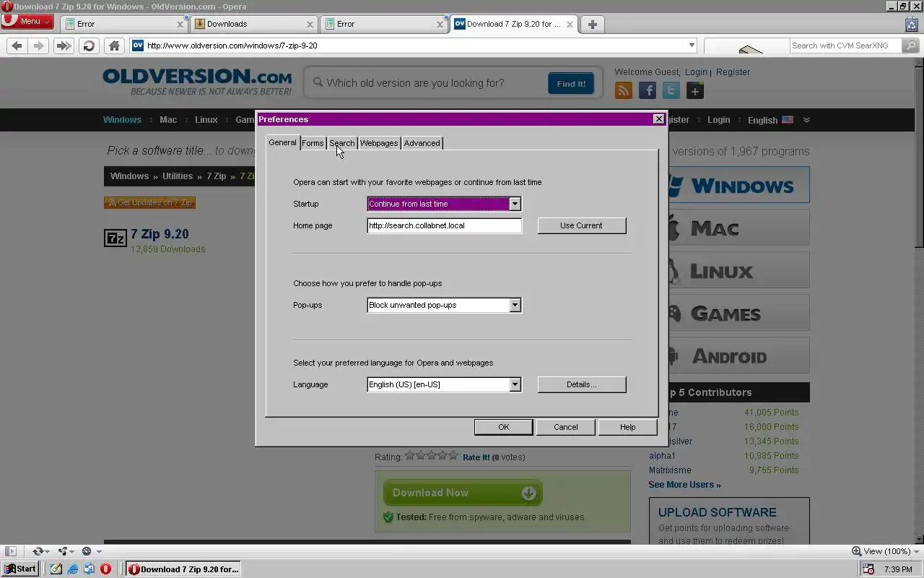Viewport: 924px width, 578px height.
Task: Switch to the Advanced preferences tab
Action: click(422, 143)
